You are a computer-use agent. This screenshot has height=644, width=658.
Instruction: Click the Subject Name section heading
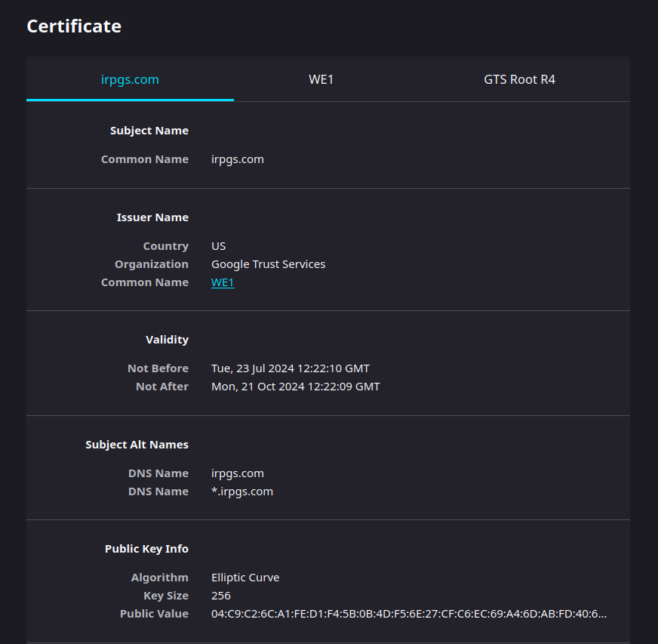coord(149,131)
